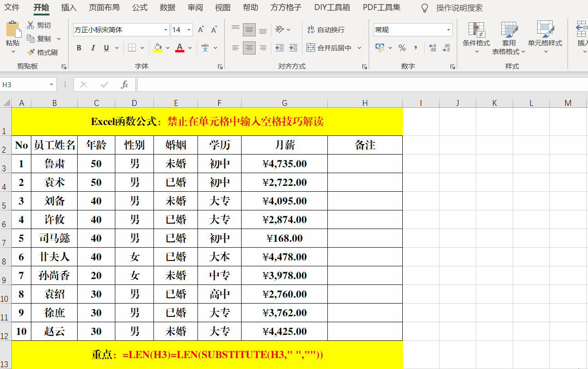Click the text orientation icon
This screenshot has height=369, width=588.
(280, 30)
